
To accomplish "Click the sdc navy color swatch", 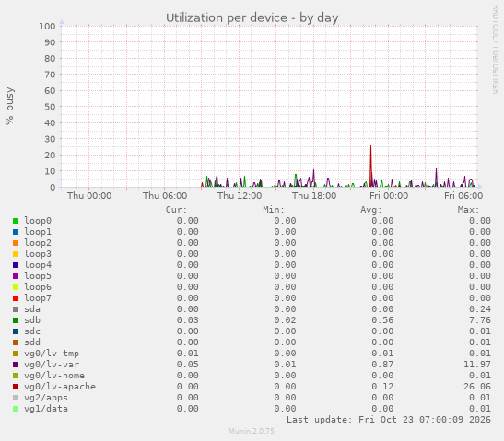I will click(16, 331).
